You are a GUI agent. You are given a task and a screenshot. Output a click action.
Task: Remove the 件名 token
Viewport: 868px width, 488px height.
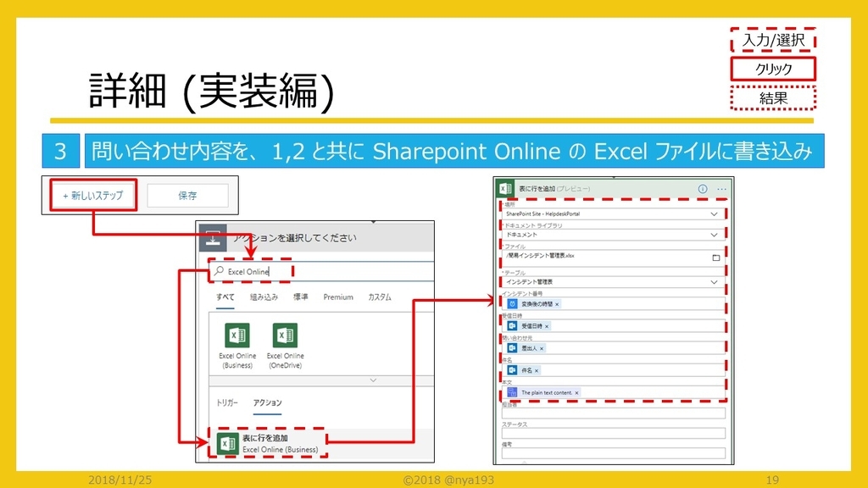[537, 371]
